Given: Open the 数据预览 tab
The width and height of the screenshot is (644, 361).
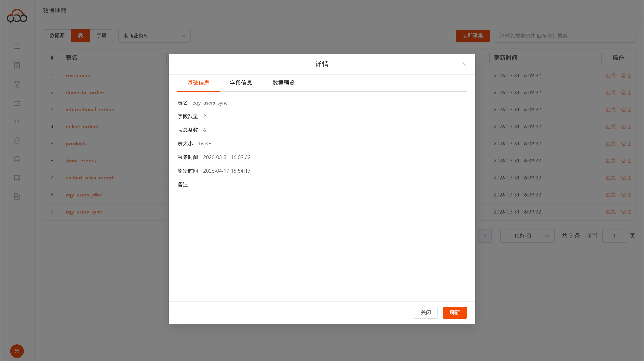Looking at the screenshot, I should point(283,83).
